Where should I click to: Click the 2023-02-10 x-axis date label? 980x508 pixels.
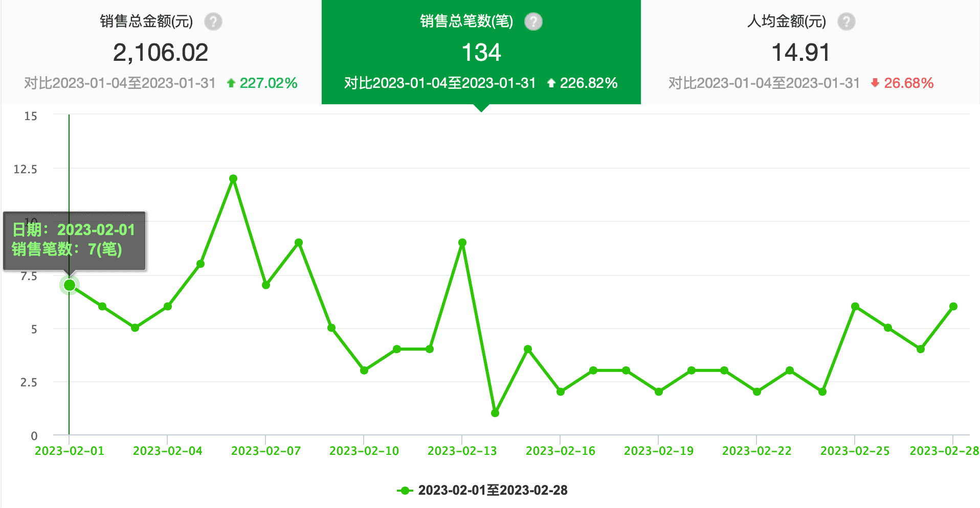364,451
